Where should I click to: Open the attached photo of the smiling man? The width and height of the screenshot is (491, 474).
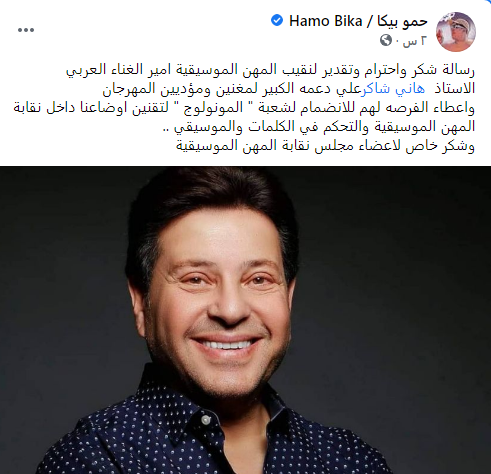pyautogui.click(x=245, y=320)
